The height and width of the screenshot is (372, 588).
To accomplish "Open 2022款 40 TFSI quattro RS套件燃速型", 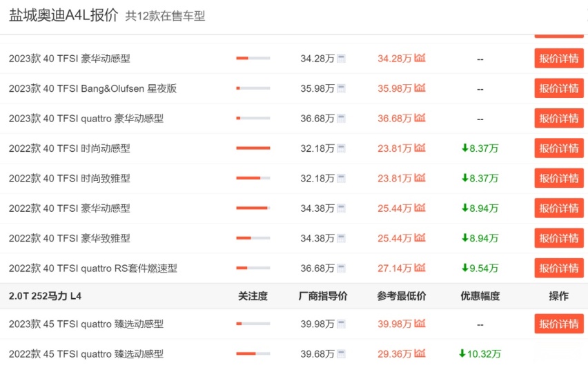I will click(x=93, y=268).
